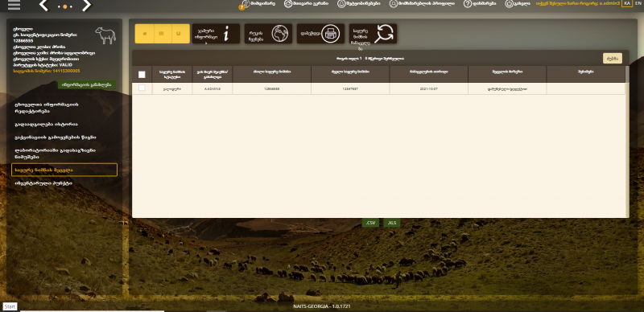
Task: Click the yellow button at table top right
Action: pyautogui.click(x=613, y=58)
